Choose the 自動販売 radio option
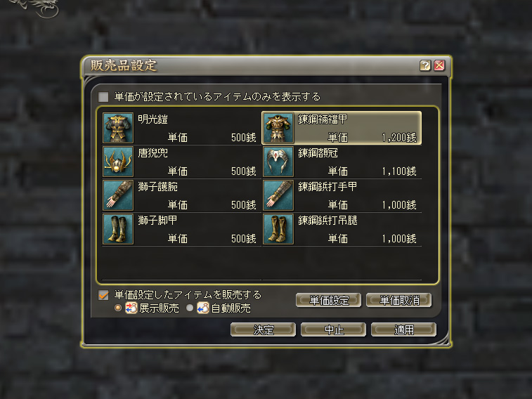Screen dimensions: 532x399 click(x=190, y=308)
